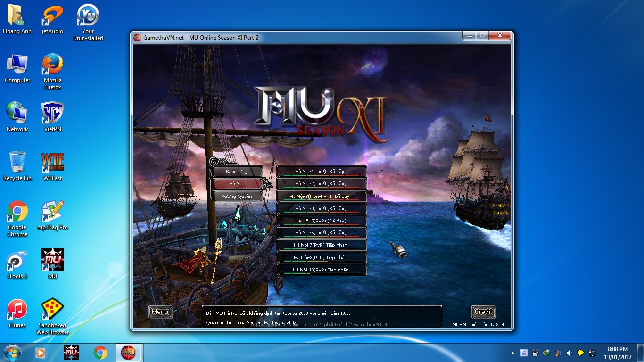Screen dimensions: 644x362
Task: Choose server Hà Nội-3(Non-PvP)
Action: 322,196
